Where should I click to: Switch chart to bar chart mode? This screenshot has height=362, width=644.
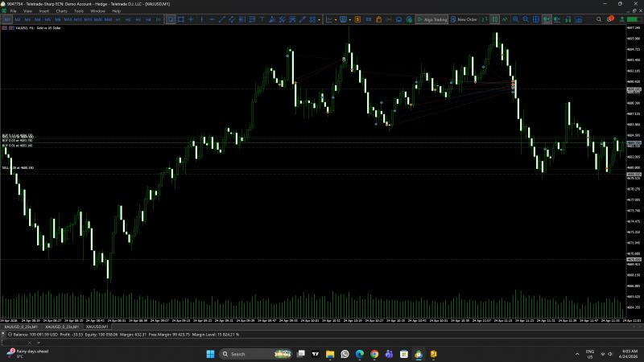click(x=485, y=19)
